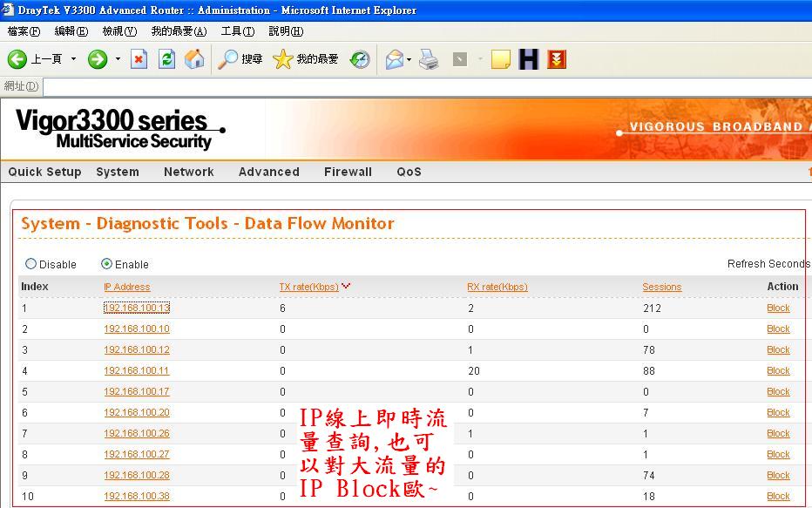Open the Advanced router menu
Viewport: 812px width, 508px height.
(268, 172)
